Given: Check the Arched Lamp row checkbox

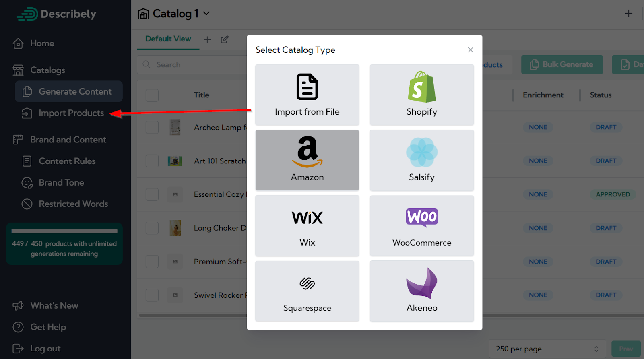Looking at the screenshot, I should click(152, 128).
